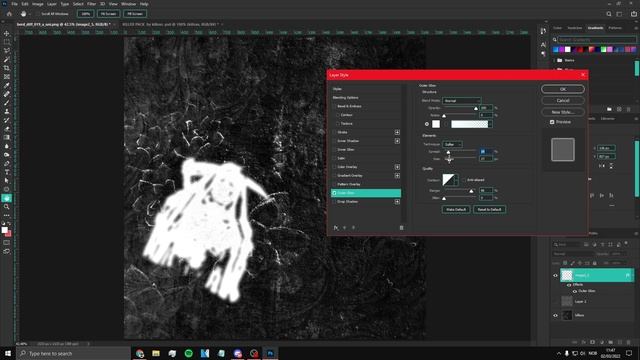This screenshot has width=640, height=360.
Task: Open the Contour picker dropdown
Action: (456, 180)
